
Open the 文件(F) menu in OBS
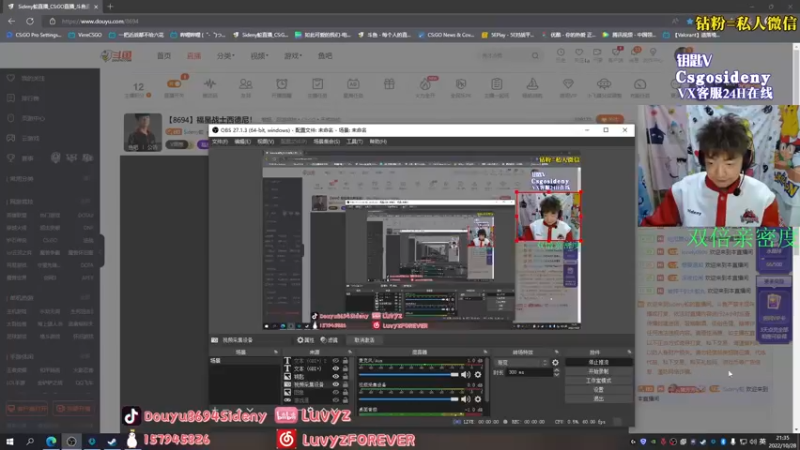click(x=219, y=141)
